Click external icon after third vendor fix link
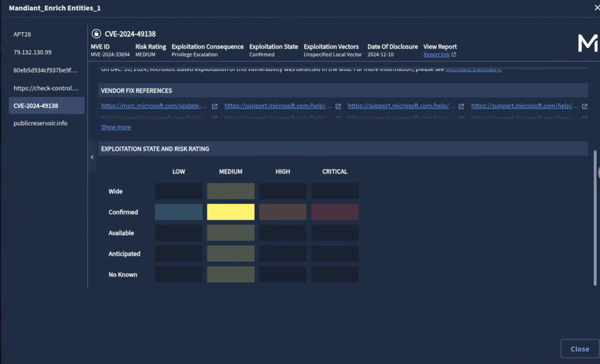Viewport: 600px width, 364px height. (x=461, y=106)
